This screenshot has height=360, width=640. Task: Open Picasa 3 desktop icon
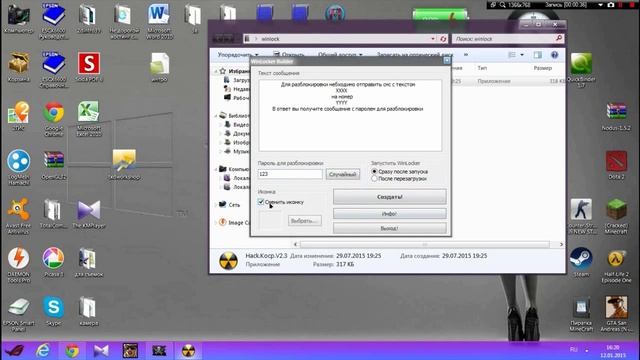53,262
